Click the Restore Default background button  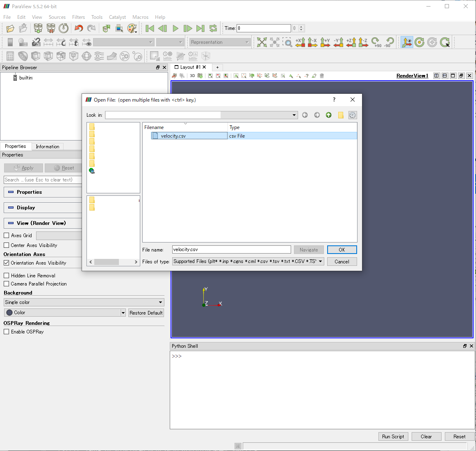pos(146,313)
